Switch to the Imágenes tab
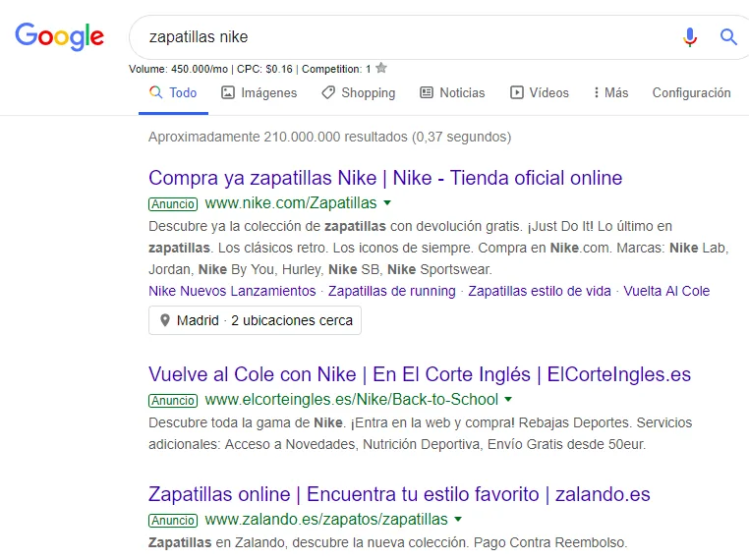749x560 pixels. click(259, 92)
